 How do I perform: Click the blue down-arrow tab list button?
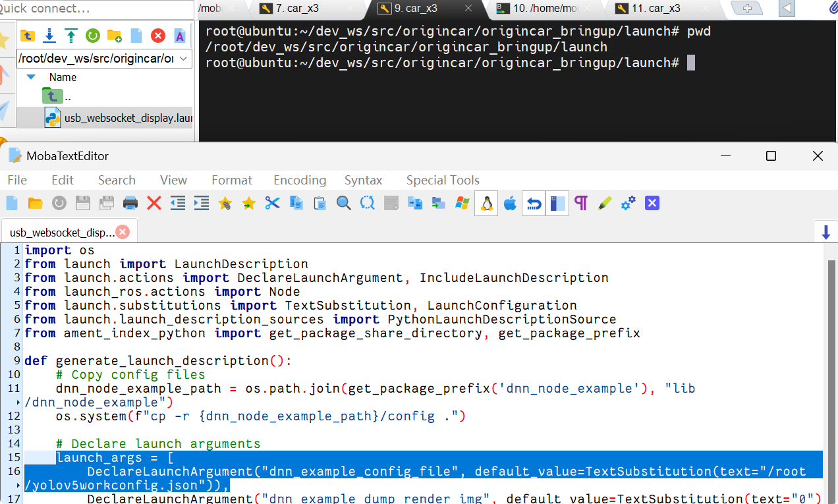(x=825, y=232)
